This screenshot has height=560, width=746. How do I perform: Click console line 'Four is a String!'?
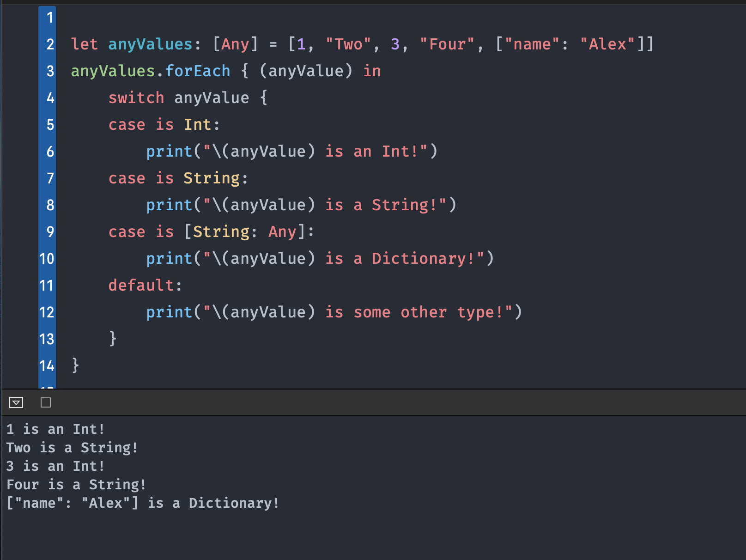pyautogui.click(x=76, y=485)
